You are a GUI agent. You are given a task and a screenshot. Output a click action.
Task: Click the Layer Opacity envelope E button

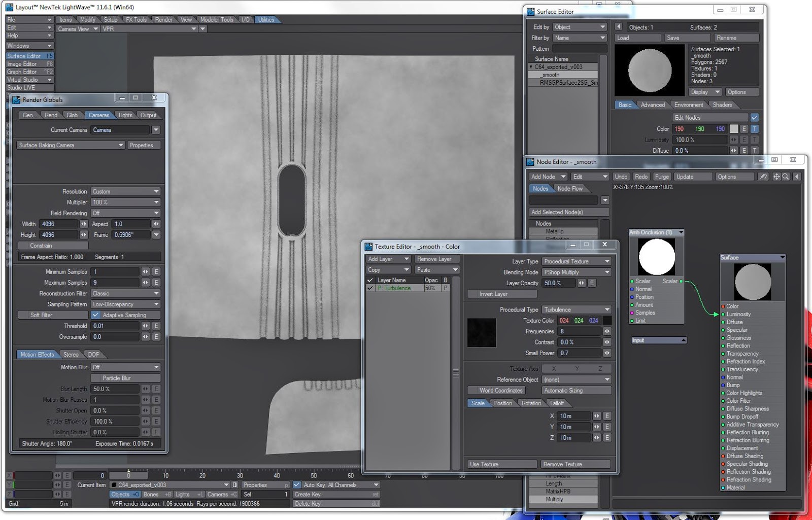[x=592, y=283]
